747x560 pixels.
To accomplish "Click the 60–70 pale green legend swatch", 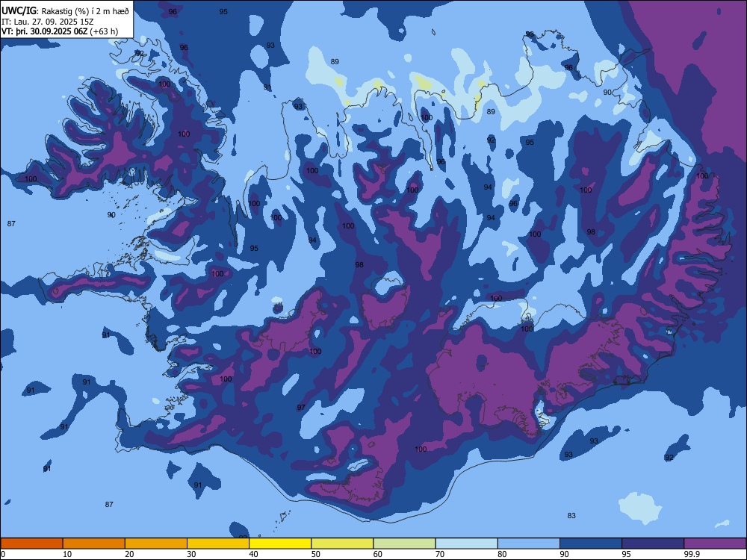I will pos(404,544).
